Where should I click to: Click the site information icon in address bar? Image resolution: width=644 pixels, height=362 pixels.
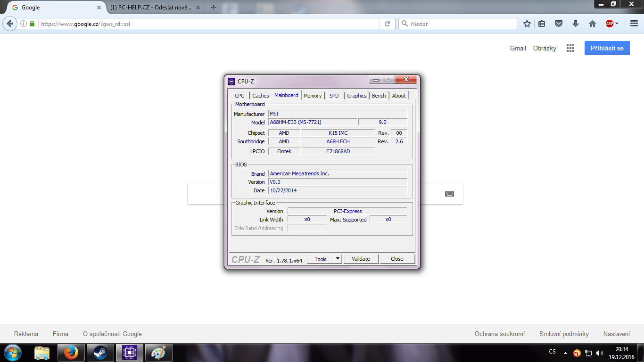[x=23, y=24]
